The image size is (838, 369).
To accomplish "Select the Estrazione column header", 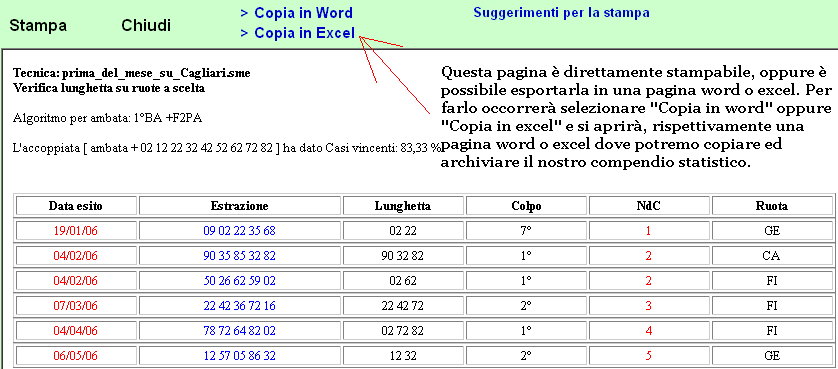I will tap(239, 206).
